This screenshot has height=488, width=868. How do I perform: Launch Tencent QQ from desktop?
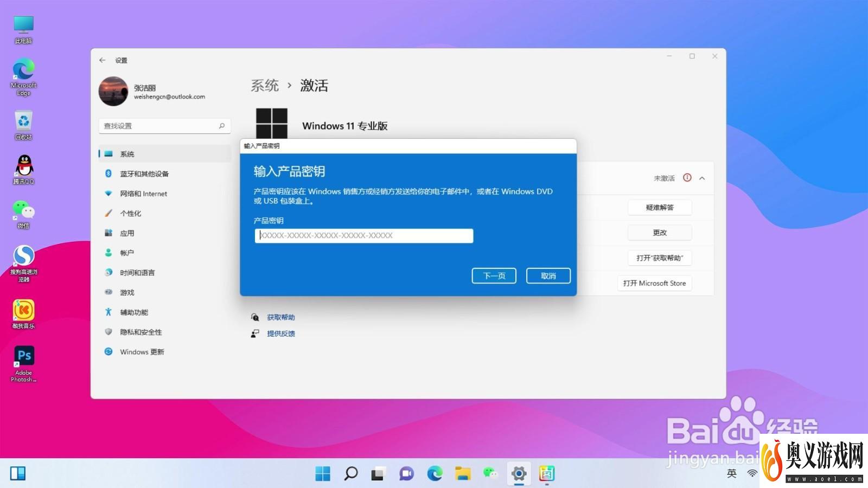(23, 169)
